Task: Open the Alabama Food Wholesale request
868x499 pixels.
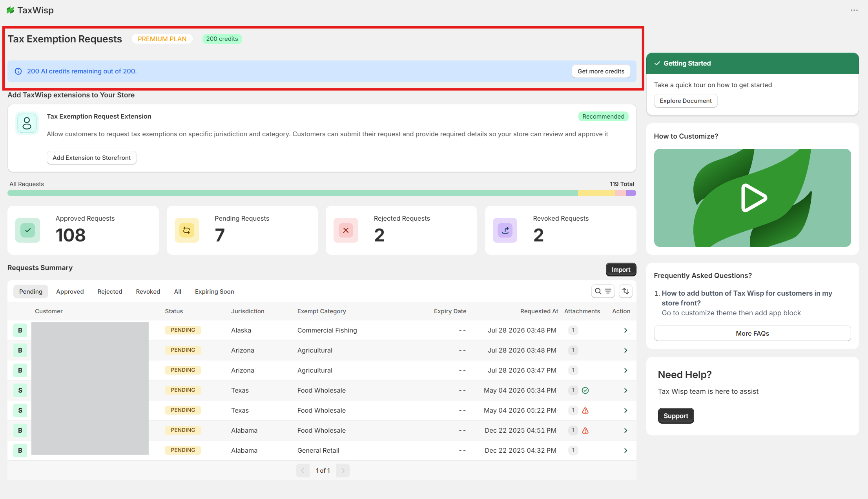Action: [625, 431]
